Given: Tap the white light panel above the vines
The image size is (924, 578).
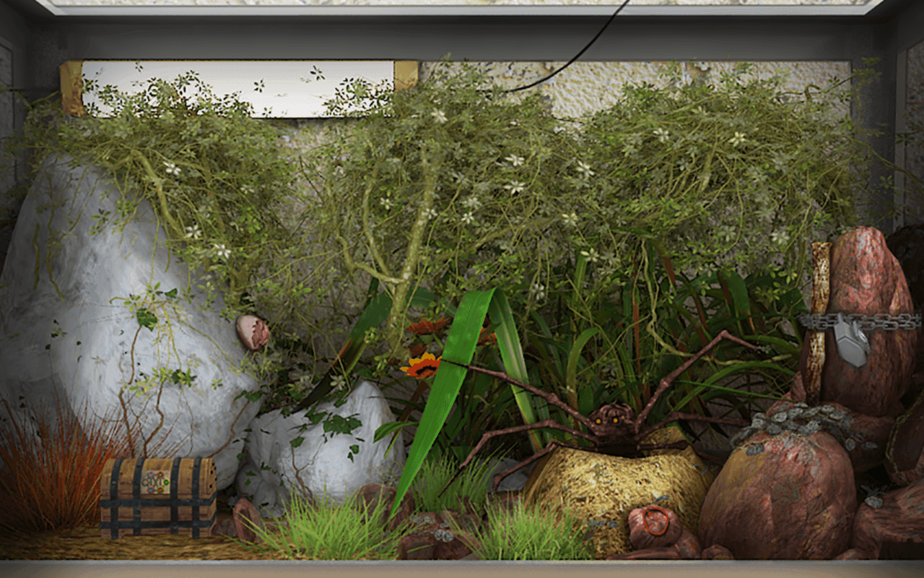Looking at the screenshot, I should (x=238, y=88).
